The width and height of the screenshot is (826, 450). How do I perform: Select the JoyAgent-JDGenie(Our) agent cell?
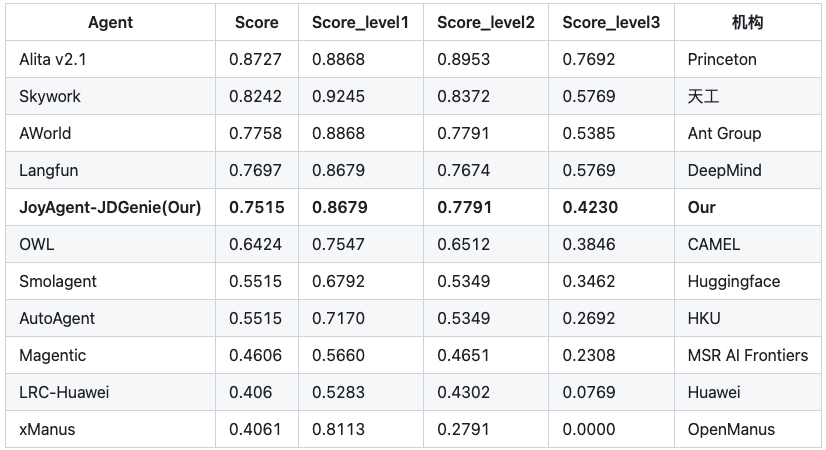coord(110,207)
